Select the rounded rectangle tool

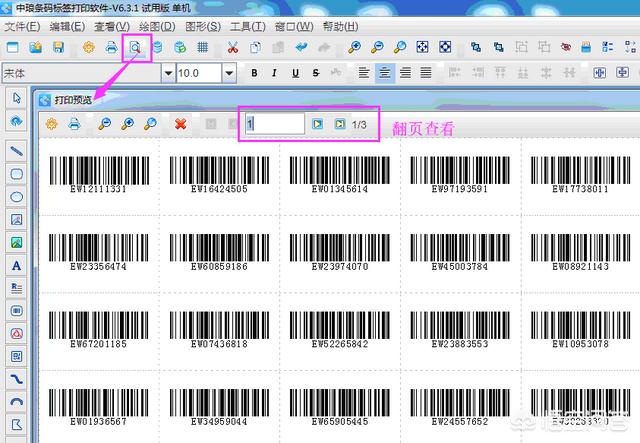point(16,174)
